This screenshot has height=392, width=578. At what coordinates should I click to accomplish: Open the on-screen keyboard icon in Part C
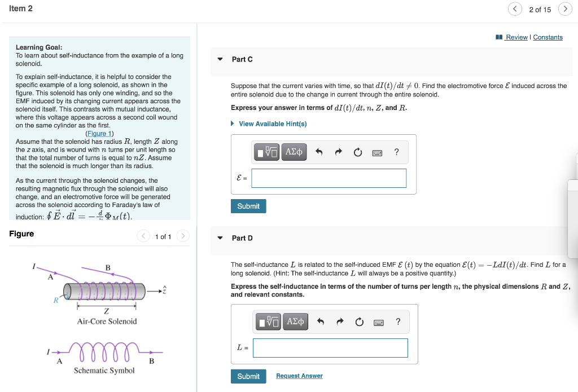(377, 152)
